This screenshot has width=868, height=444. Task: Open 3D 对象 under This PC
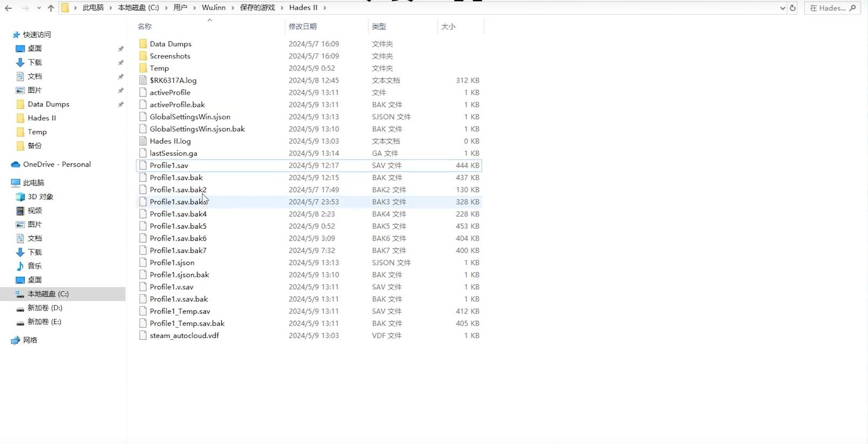pyautogui.click(x=40, y=197)
